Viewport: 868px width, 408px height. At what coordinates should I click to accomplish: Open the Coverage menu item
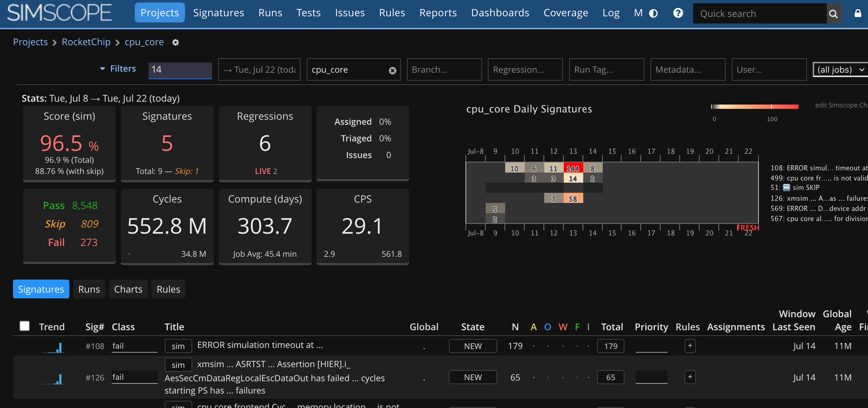(x=566, y=13)
